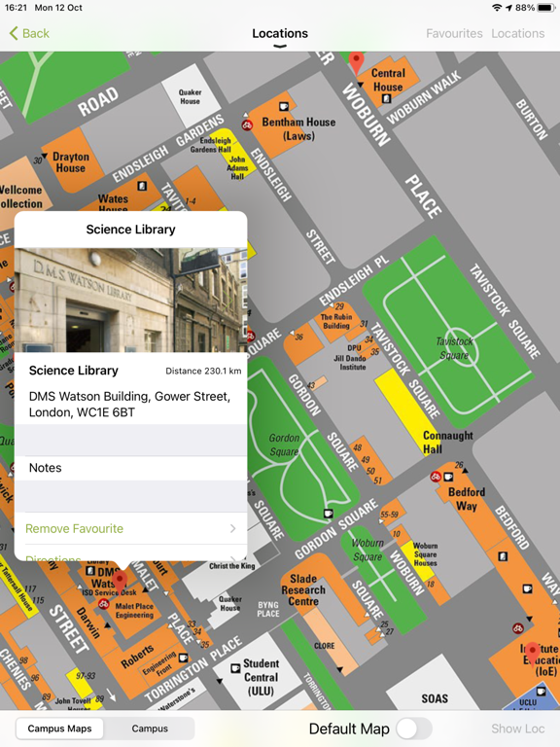
Task: Tap the Connaught Hall label
Action: (447, 443)
